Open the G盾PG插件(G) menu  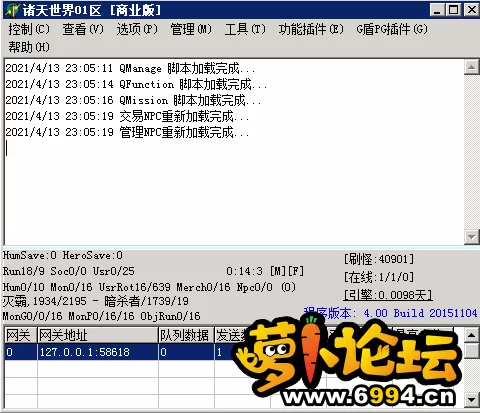point(392,29)
